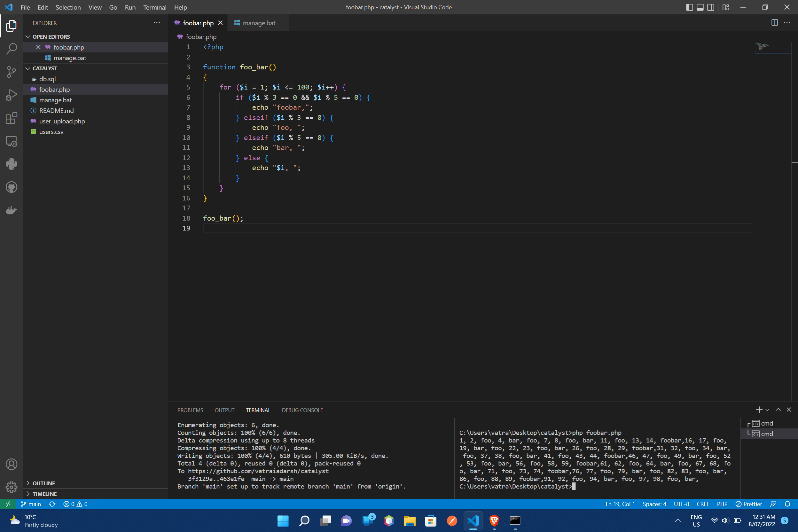Toggle the primary sidebar visibility
798x532 pixels.
coord(689,7)
